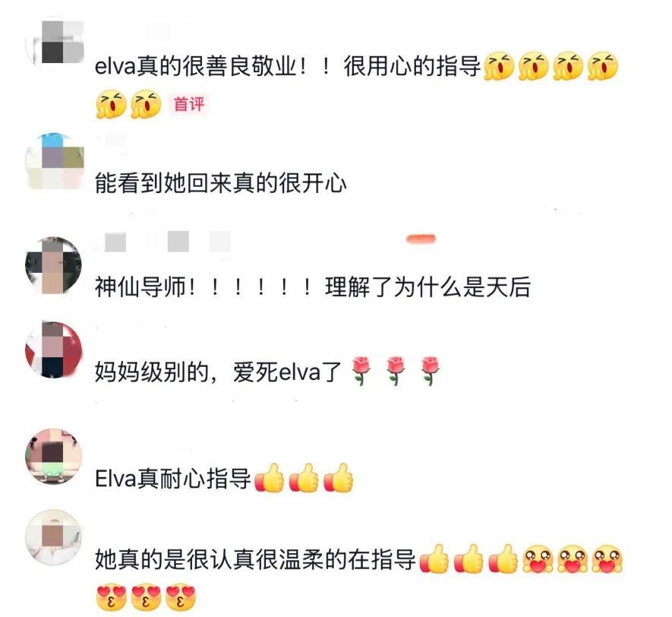This screenshot has height=617, width=672.
Task: Select first thumbs-up emoji after Elva真耐心指导
Action: (x=269, y=478)
